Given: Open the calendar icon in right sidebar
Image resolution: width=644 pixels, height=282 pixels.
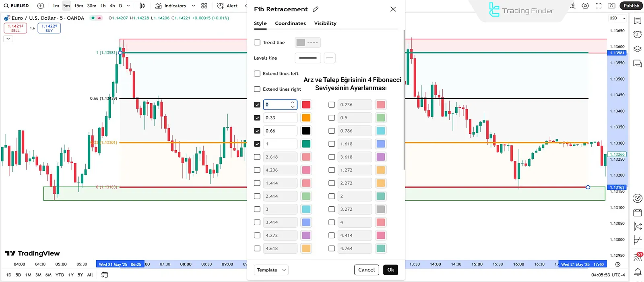Looking at the screenshot, I should click(x=638, y=212).
